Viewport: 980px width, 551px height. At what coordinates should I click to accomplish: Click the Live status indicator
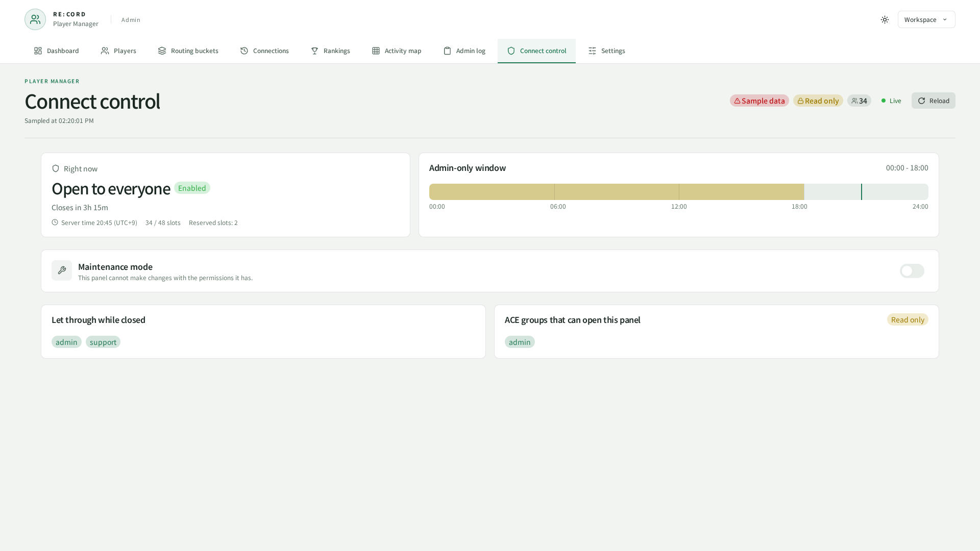click(x=892, y=101)
